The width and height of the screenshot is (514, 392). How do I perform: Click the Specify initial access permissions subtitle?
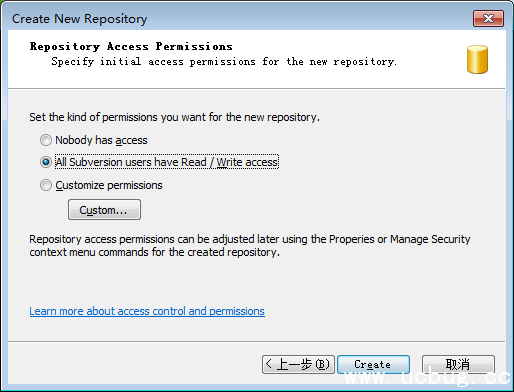click(x=224, y=62)
